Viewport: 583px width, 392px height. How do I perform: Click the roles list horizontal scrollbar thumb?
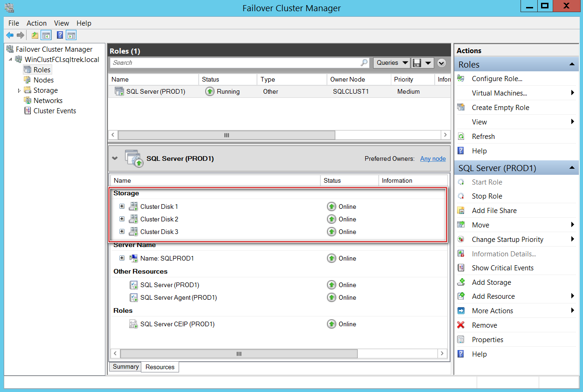point(227,135)
